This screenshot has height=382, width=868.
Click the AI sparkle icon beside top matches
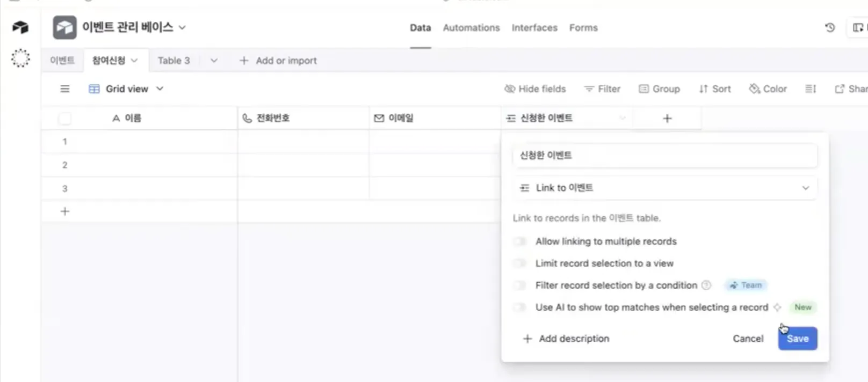[777, 307]
